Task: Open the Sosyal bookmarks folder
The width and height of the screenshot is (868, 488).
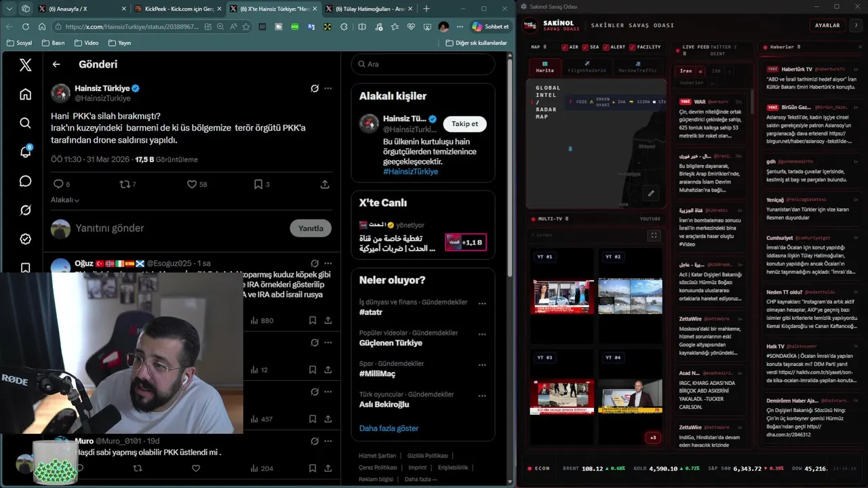Action: [x=19, y=43]
